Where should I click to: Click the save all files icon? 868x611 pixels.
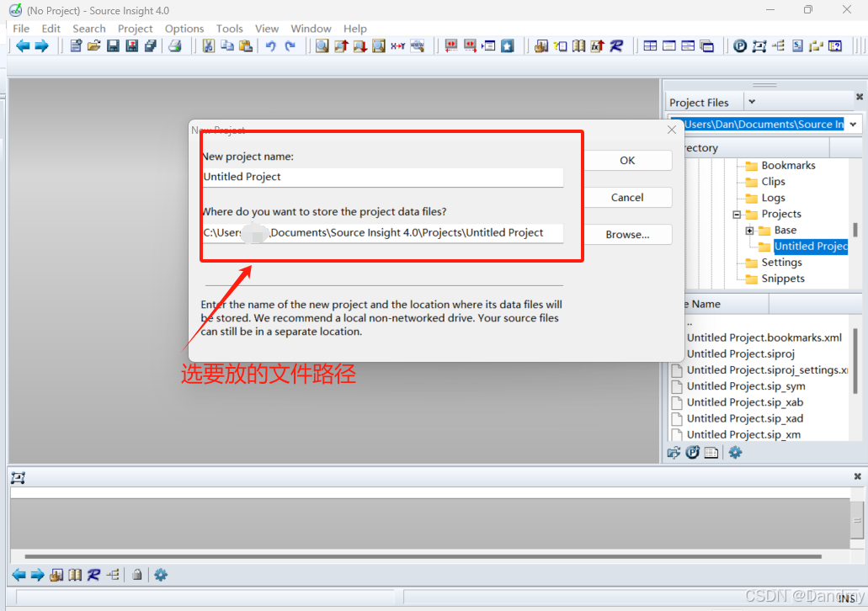(x=150, y=46)
